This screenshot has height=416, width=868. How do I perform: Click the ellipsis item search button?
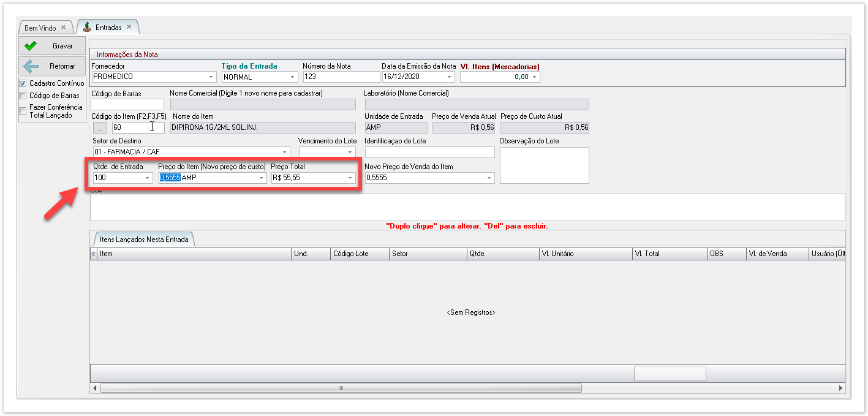tap(100, 127)
